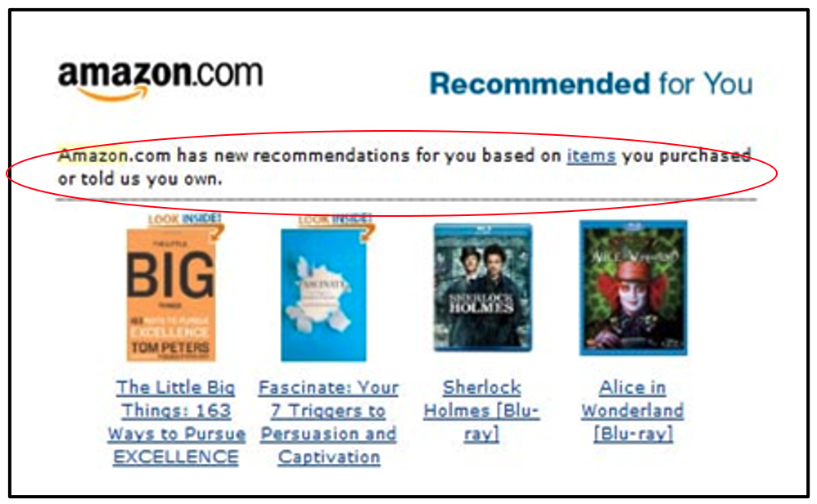Viewport: 817px width, 504px height.
Task: Follow the 'Alice in Wonderland [Blu-ray]' link
Action: coord(633,410)
